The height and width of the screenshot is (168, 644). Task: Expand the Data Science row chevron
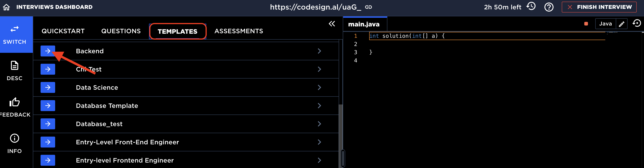coord(319,87)
